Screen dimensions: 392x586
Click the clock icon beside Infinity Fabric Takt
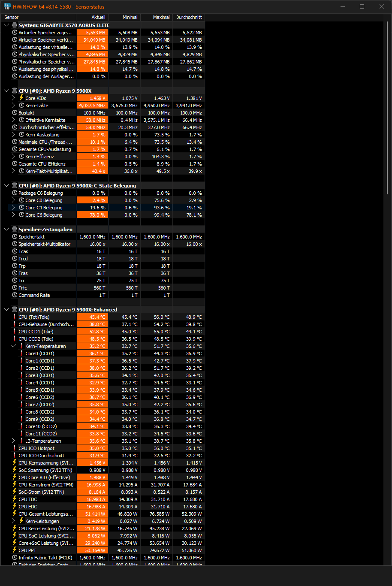pos(15,558)
